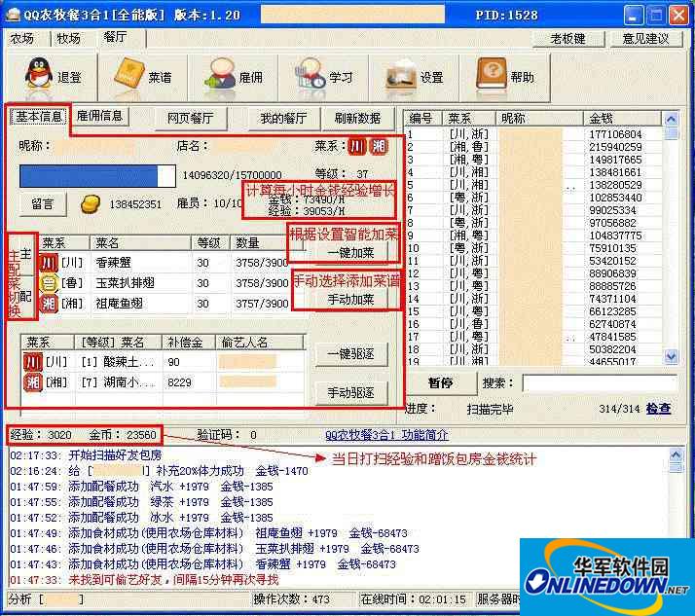Click the 暂停 button

coord(440,382)
